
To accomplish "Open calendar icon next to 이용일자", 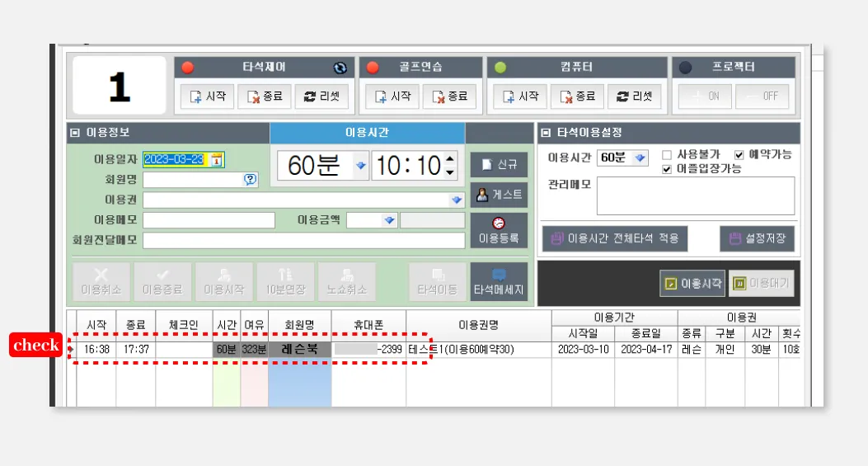I will [217, 159].
